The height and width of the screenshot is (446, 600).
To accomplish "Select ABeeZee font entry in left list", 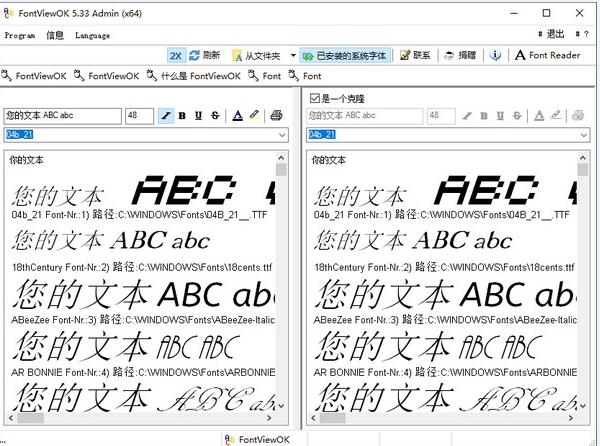I will click(143, 319).
